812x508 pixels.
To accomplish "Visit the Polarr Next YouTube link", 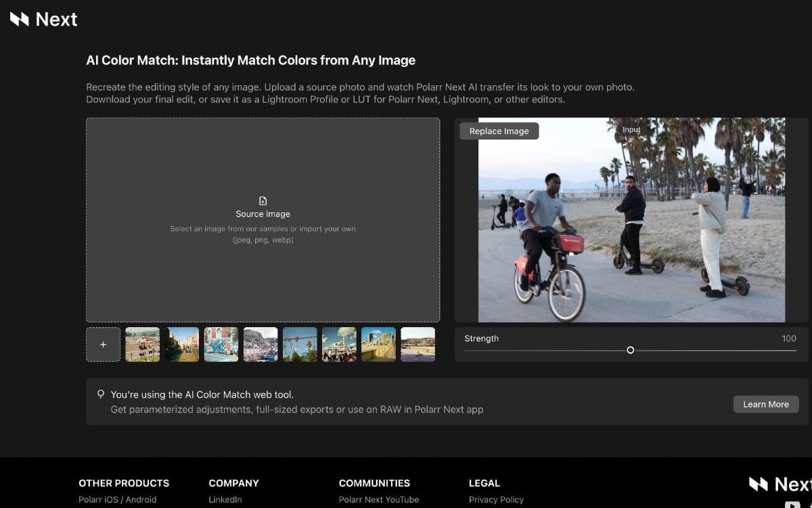I will pos(378,500).
